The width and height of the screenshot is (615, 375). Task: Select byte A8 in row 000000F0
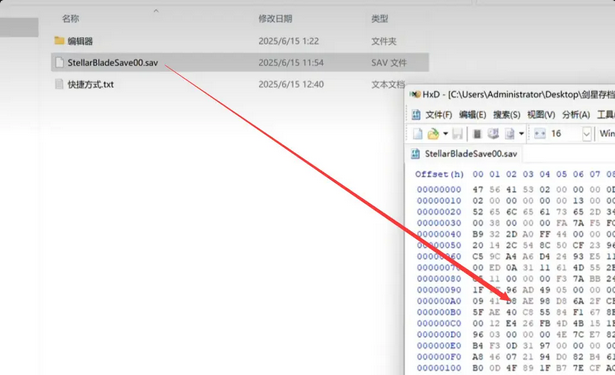(478, 357)
